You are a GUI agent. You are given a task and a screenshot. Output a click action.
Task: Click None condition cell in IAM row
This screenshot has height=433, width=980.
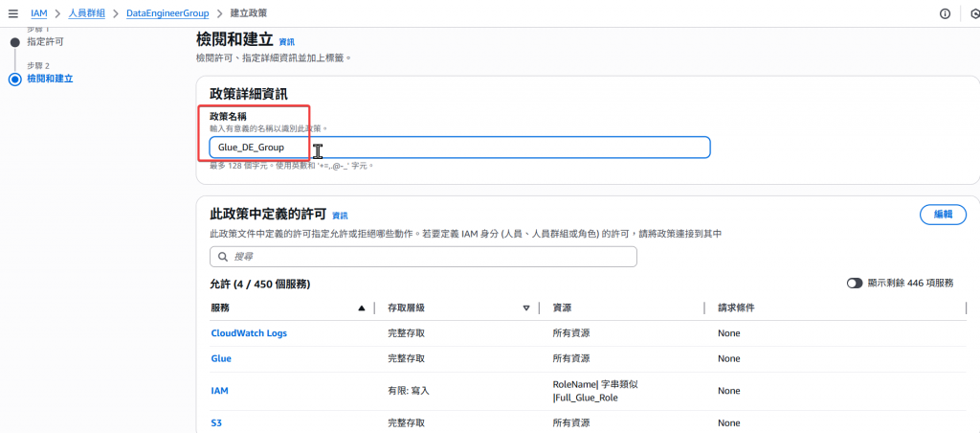click(x=728, y=391)
